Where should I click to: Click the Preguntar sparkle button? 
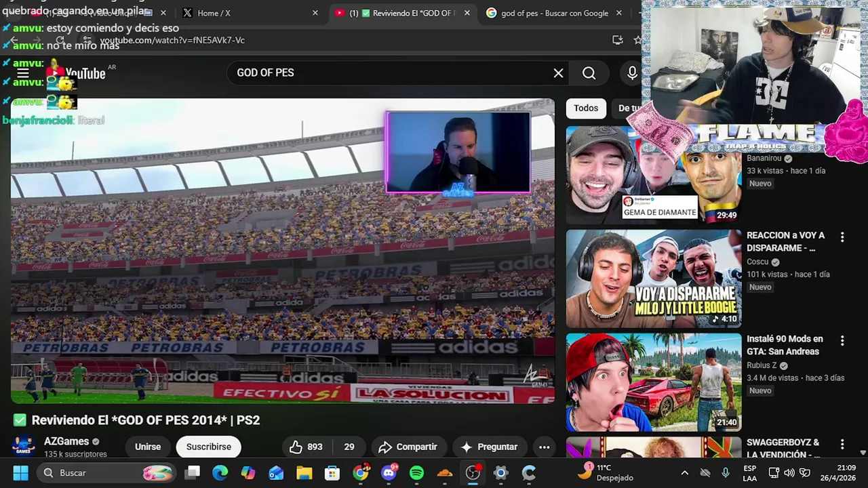[x=489, y=447]
